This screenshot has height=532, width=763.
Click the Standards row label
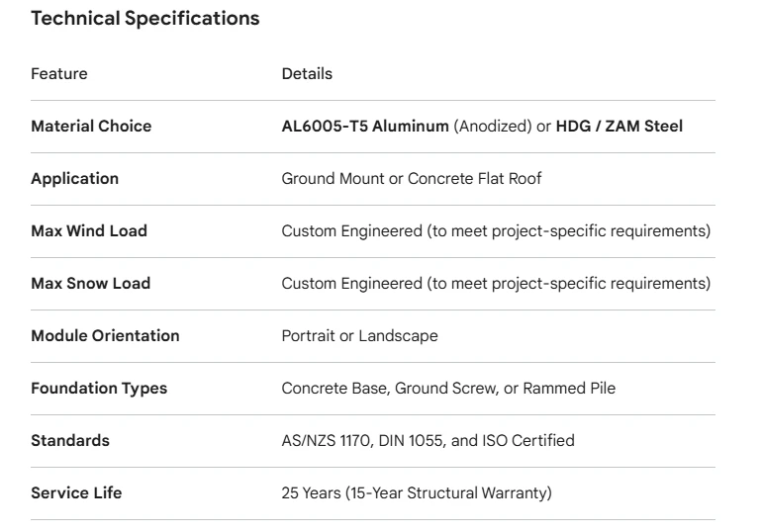click(x=70, y=441)
